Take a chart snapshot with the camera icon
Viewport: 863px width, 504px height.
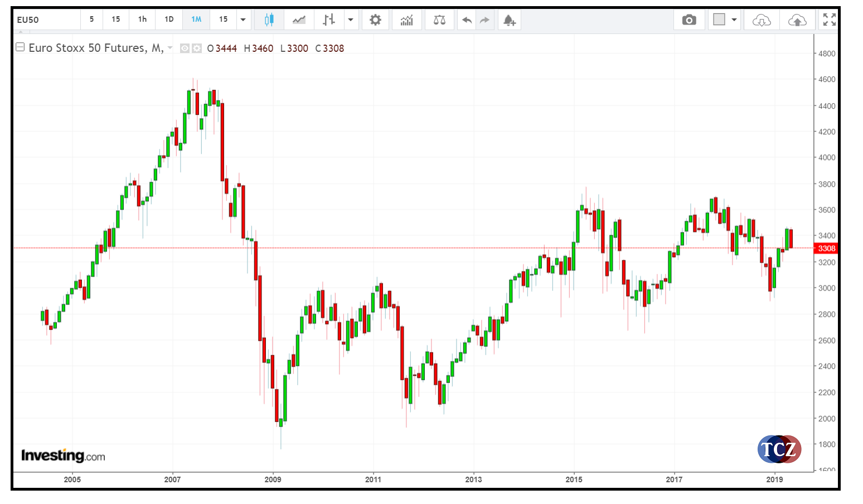point(689,20)
